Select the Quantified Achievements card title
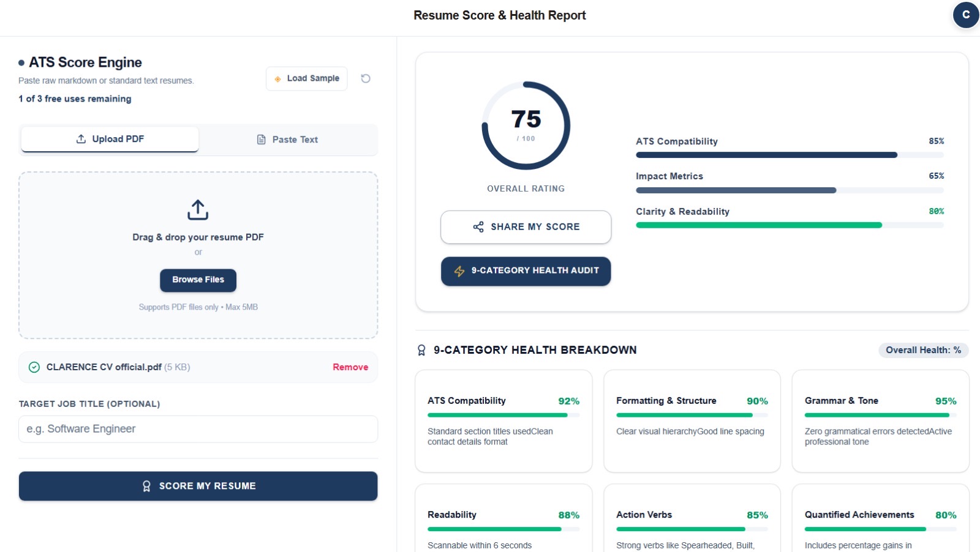 [x=859, y=515]
